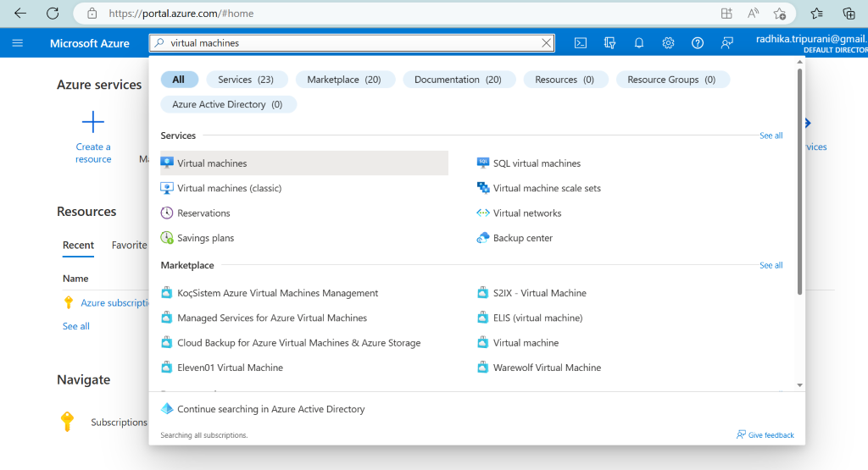Select the All filter pill
The image size is (868, 470).
[x=179, y=80]
